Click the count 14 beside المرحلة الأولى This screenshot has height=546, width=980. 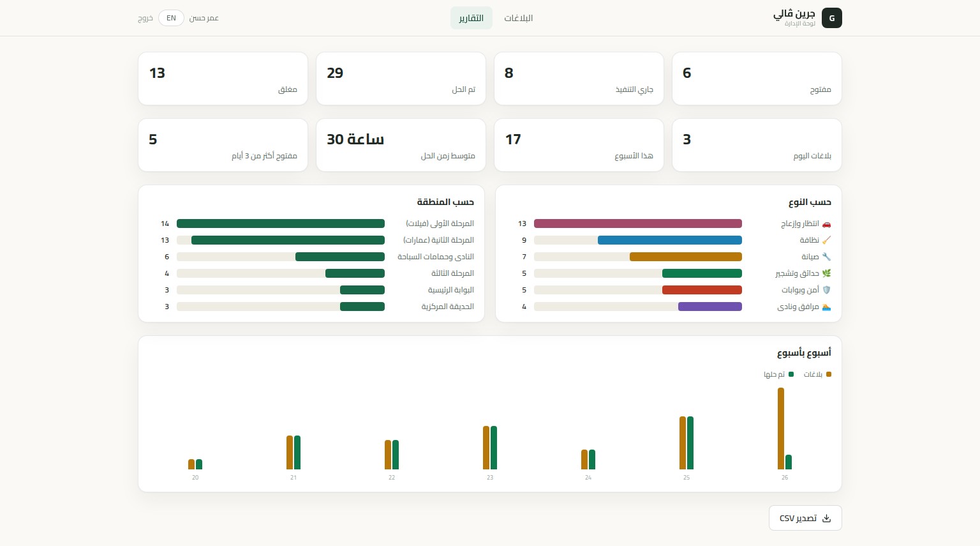click(x=165, y=224)
